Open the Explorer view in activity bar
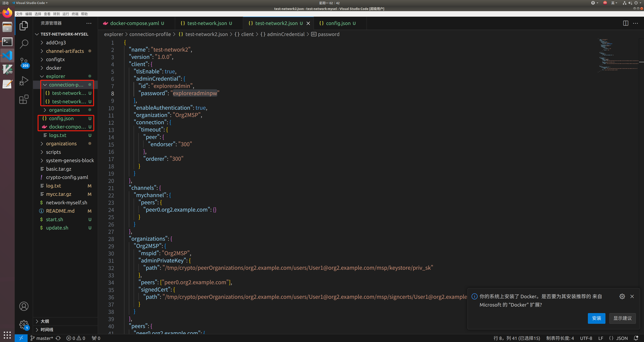Viewport: 644px width, 342px height. point(24,26)
